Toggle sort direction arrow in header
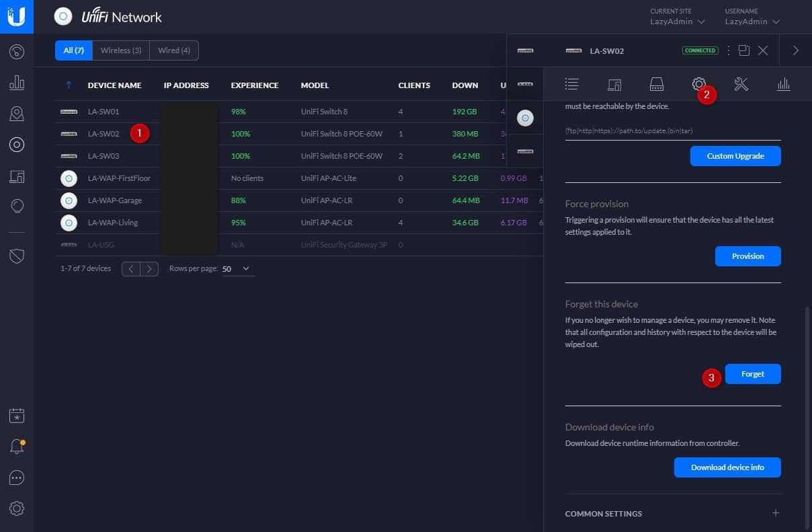The height and width of the screenshot is (532, 812). pos(69,85)
